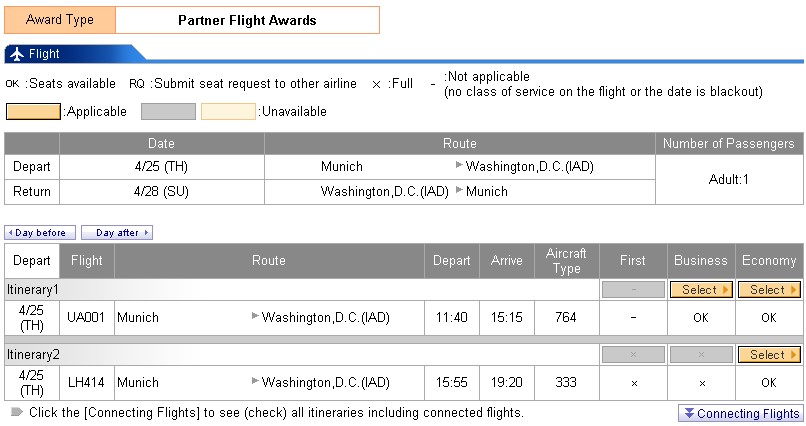This screenshot has height=426, width=806.
Task: Click unavailable First button for Itinerary1
Action: click(x=633, y=290)
